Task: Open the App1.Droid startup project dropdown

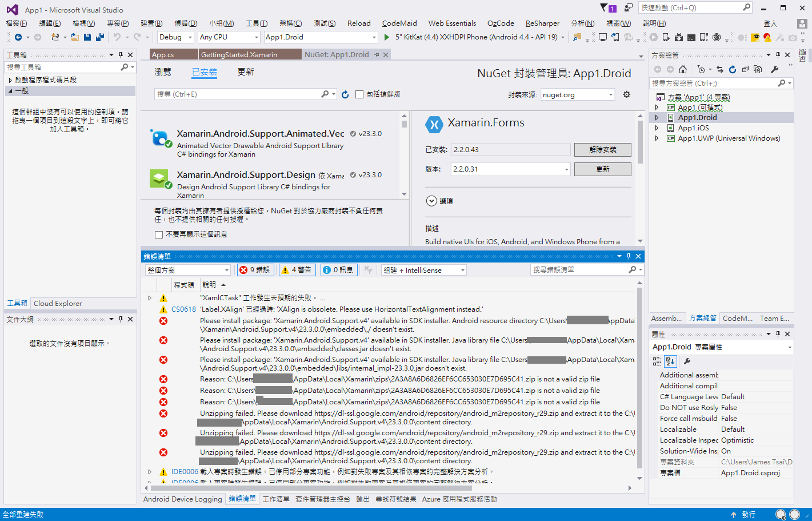Action: point(321,37)
